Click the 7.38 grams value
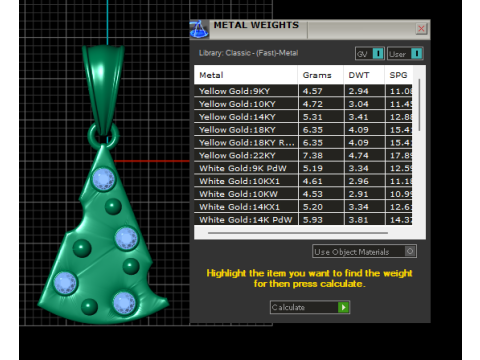480x360 pixels. pos(312,155)
